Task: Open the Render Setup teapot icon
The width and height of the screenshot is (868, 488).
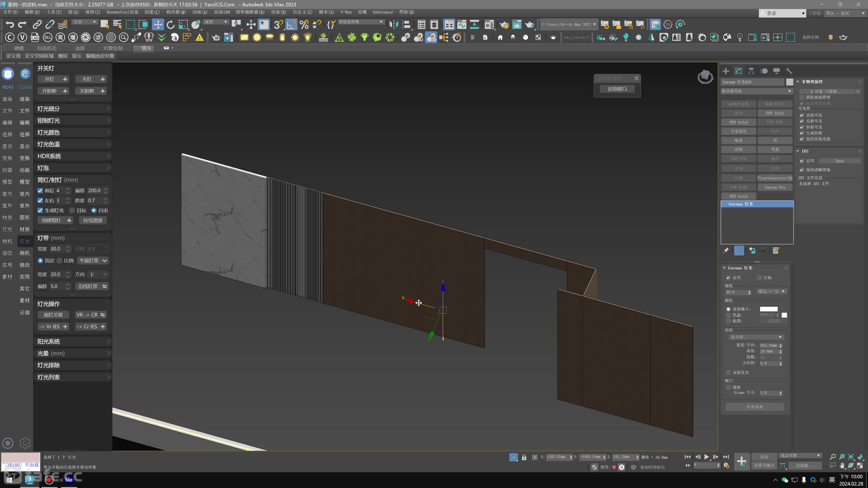Action: (x=504, y=24)
